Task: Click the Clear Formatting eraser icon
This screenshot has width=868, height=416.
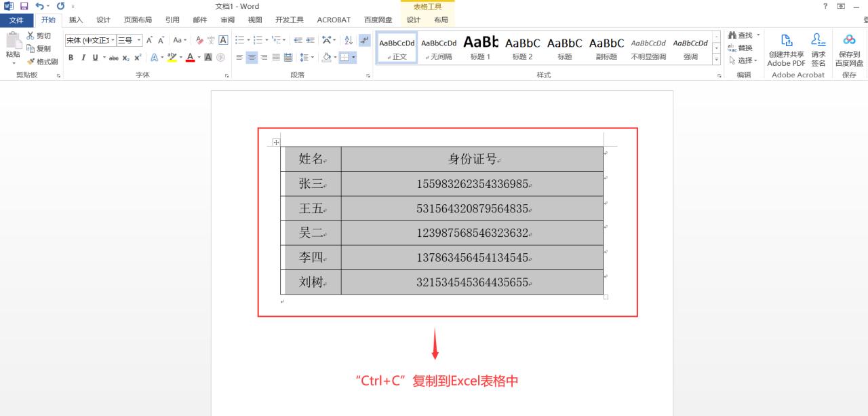Action: click(x=199, y=40)
